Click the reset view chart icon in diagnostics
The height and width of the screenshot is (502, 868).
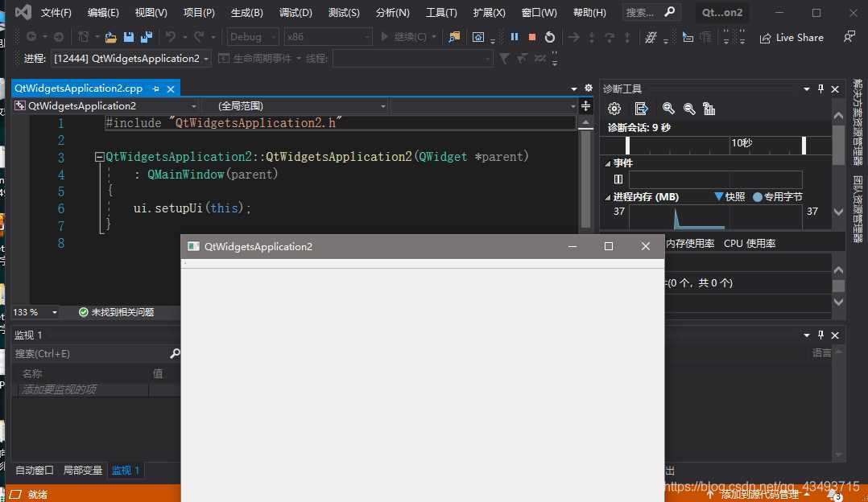[709, 109]
